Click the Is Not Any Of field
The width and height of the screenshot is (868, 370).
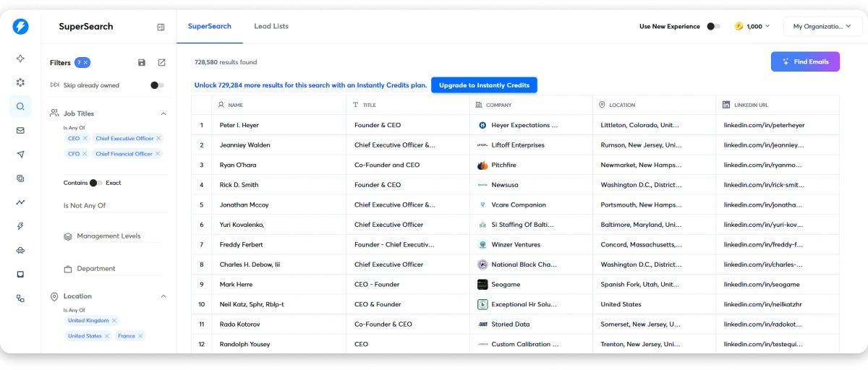coord(115,206)
